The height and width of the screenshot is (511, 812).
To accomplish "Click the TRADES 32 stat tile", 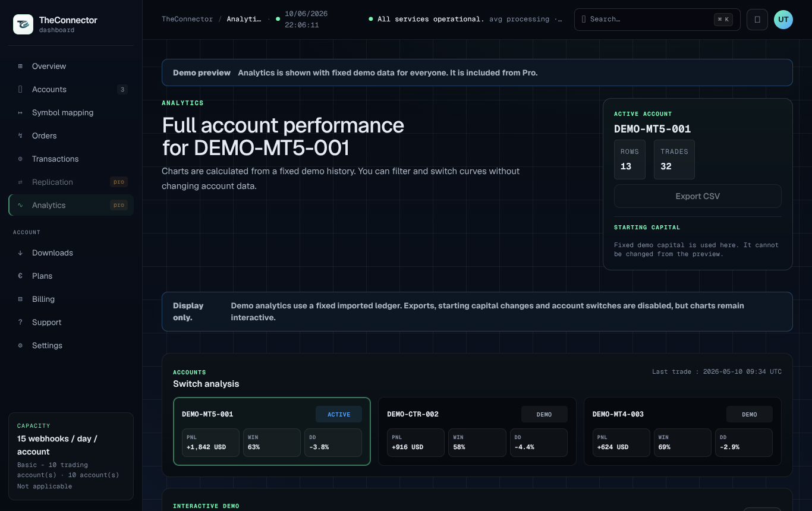I will tap(674, 159).
